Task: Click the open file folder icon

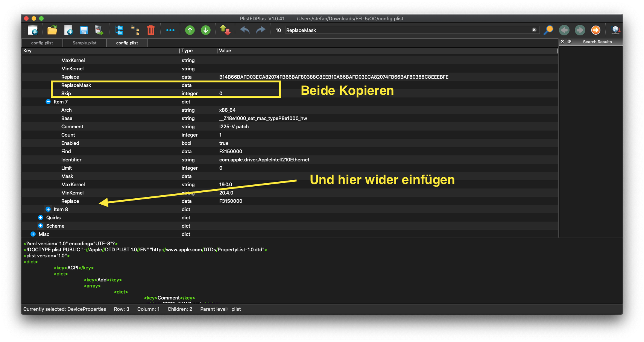Action: (x=52, y=30)
